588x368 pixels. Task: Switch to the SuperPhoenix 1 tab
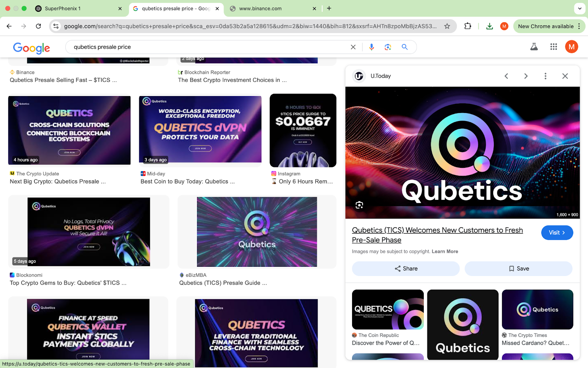tap(75, 8)
